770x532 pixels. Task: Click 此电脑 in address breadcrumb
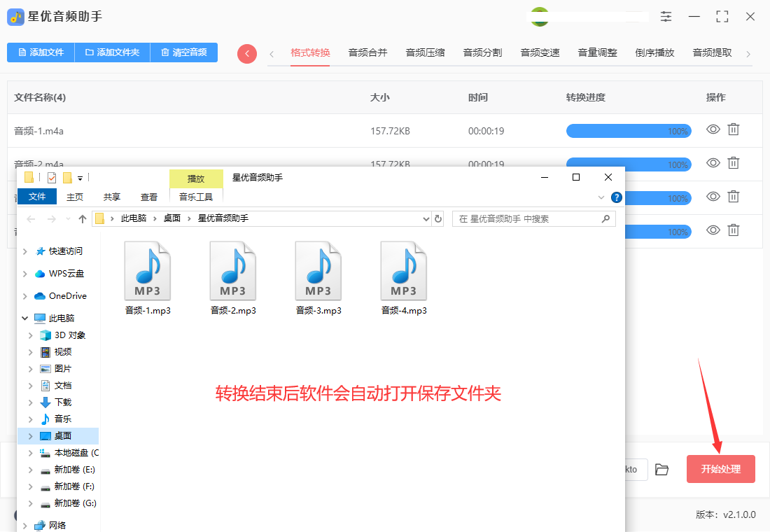134,218
